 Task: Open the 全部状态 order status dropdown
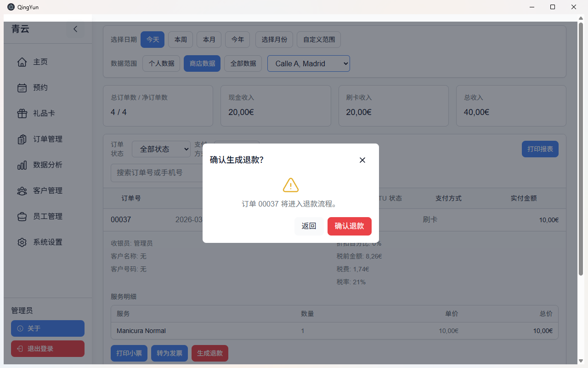tap(161, 149)
